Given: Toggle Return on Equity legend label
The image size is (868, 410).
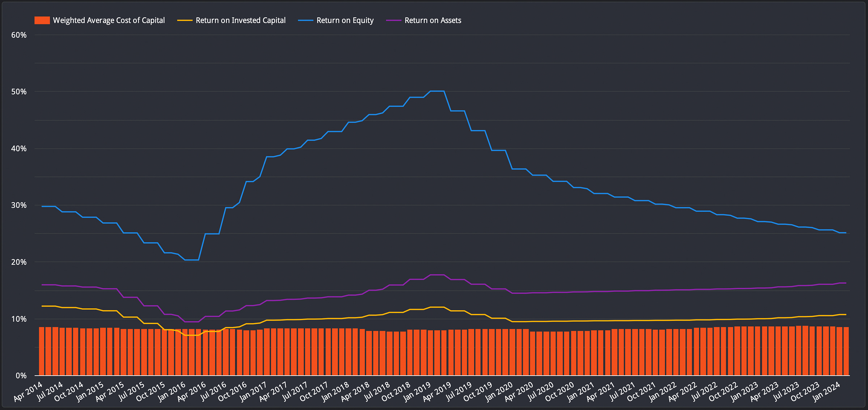Looking at the screenshot, I should pyautogui.click(x=345, y=20).
